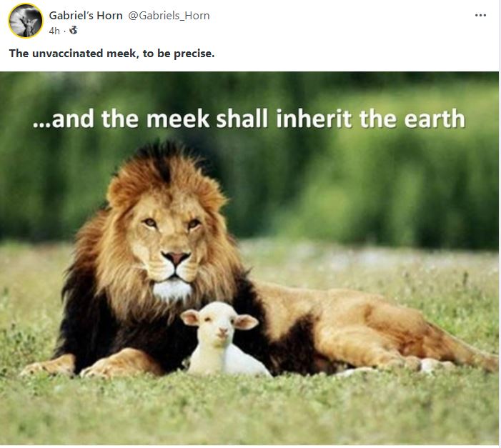The width and height of the screenshot is (501, 448).
Task: Open Gabriel's Horn profile avatar
Action: tap(26, 21)
